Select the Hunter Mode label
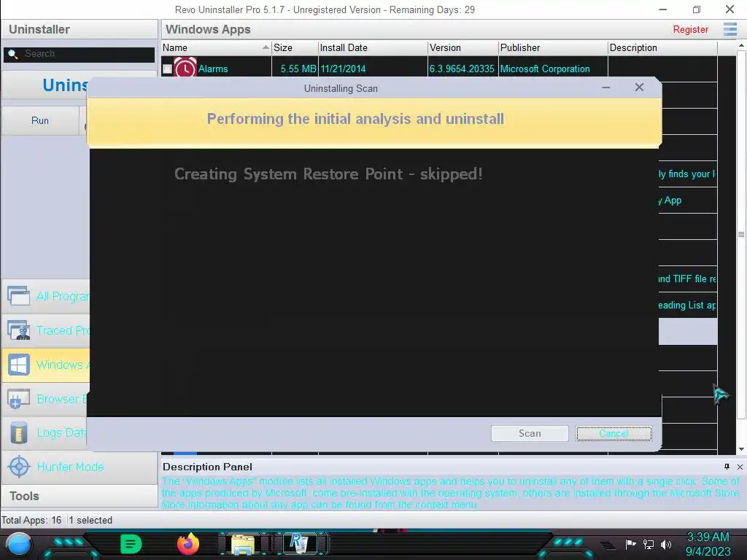Image resolution: width=747 pixels, height=560 pixels. pos(71,467)
